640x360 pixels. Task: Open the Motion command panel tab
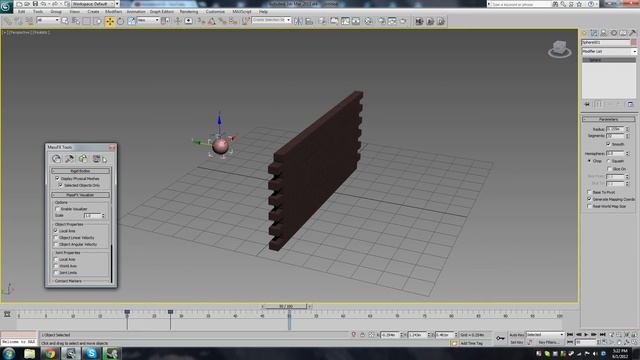(x=613, y=33)
